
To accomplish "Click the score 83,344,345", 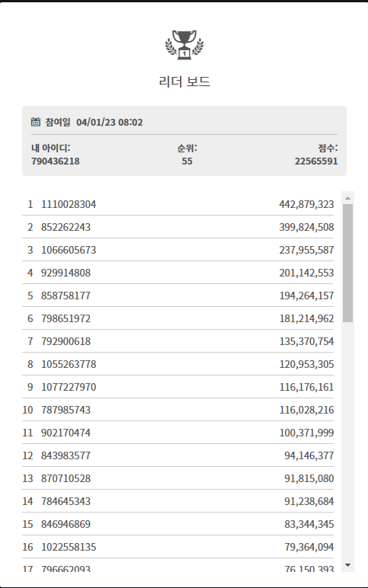I will (x=309, y=525).
